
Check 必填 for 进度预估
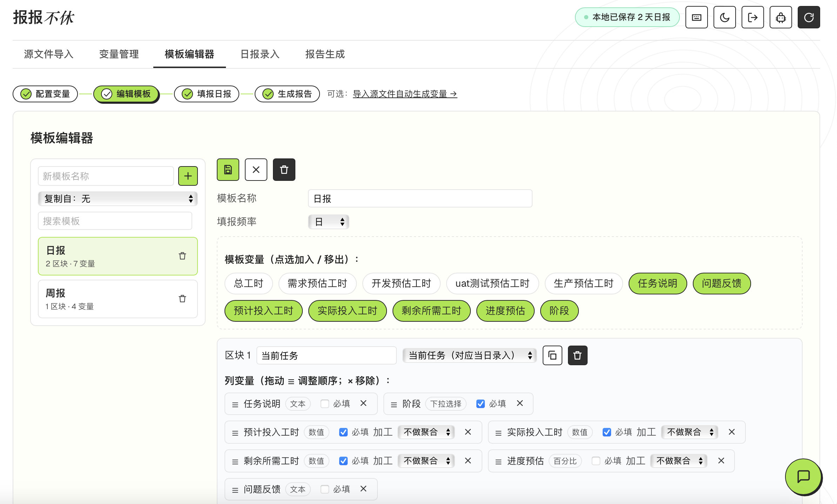[596, 461]
